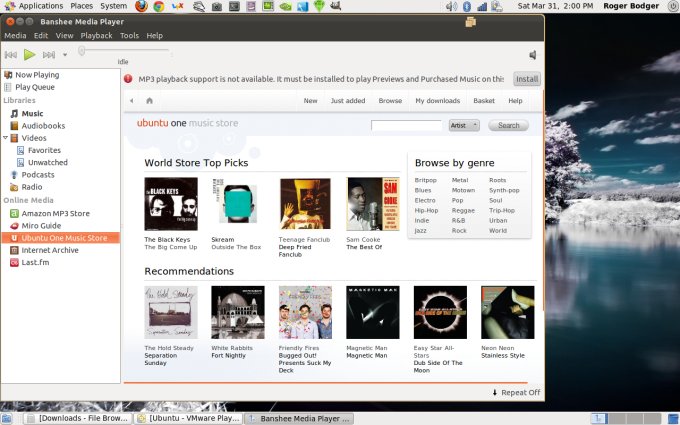Select Radio in the sidebar
The height and width of the screenshot is (425, 680).
(x=32, y=186)
